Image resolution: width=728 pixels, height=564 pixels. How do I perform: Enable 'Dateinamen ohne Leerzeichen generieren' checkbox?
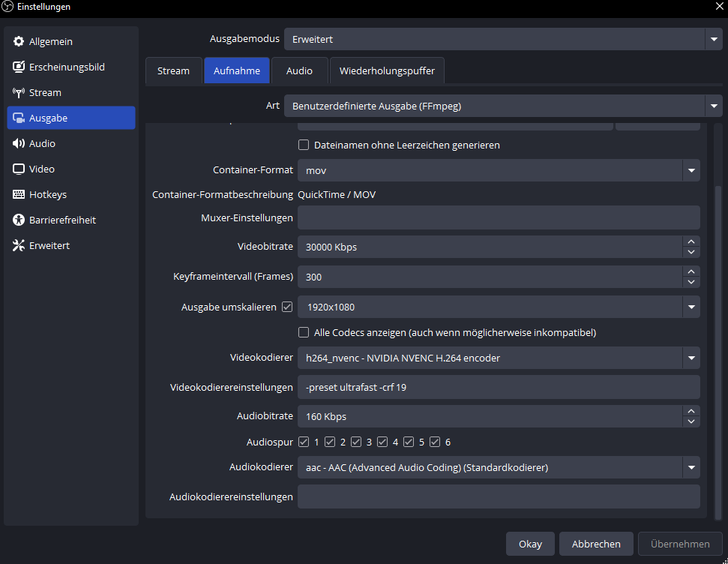(304, 145)
